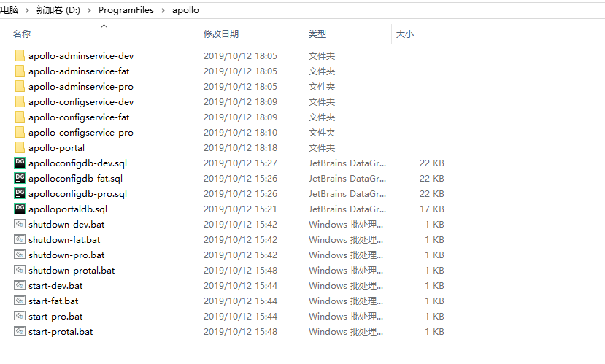Select file name apolloconfigdb-dev.sql
This screenshot has height=364, width=605.
[77, 163]
